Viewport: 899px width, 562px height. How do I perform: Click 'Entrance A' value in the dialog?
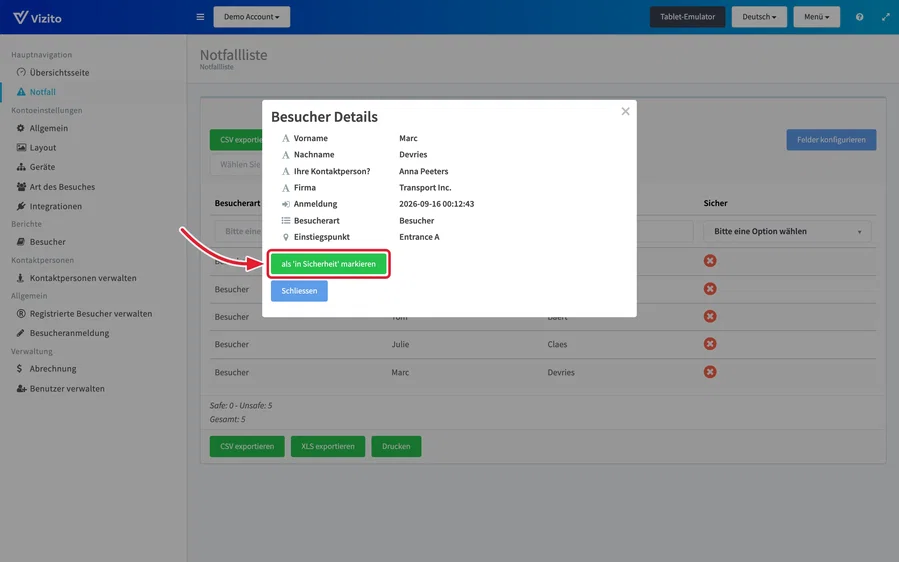(419, 237)
